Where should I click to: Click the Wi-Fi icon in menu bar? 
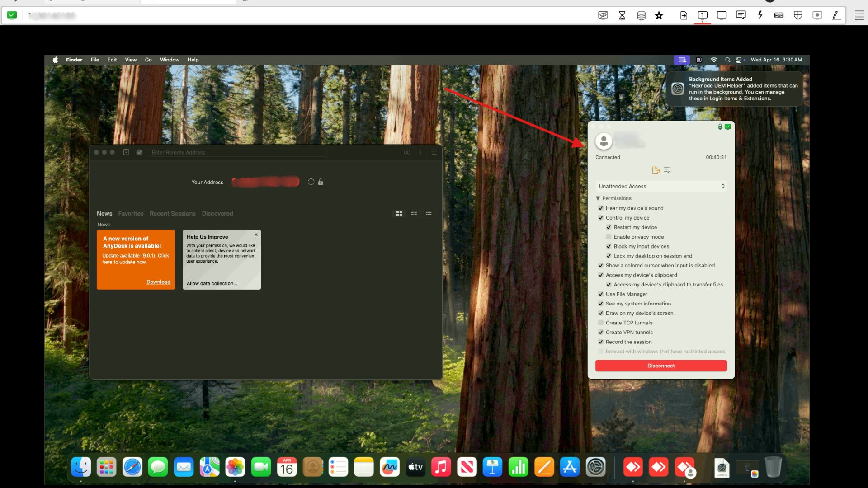click(714, 60)
